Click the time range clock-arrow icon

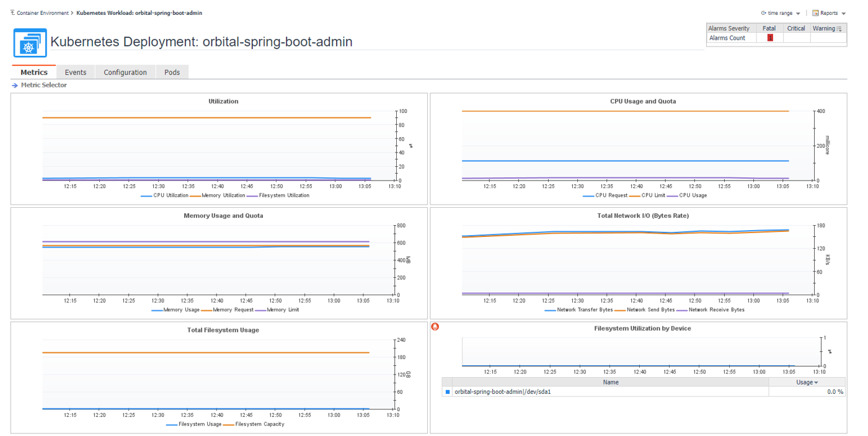click(764, 13)
